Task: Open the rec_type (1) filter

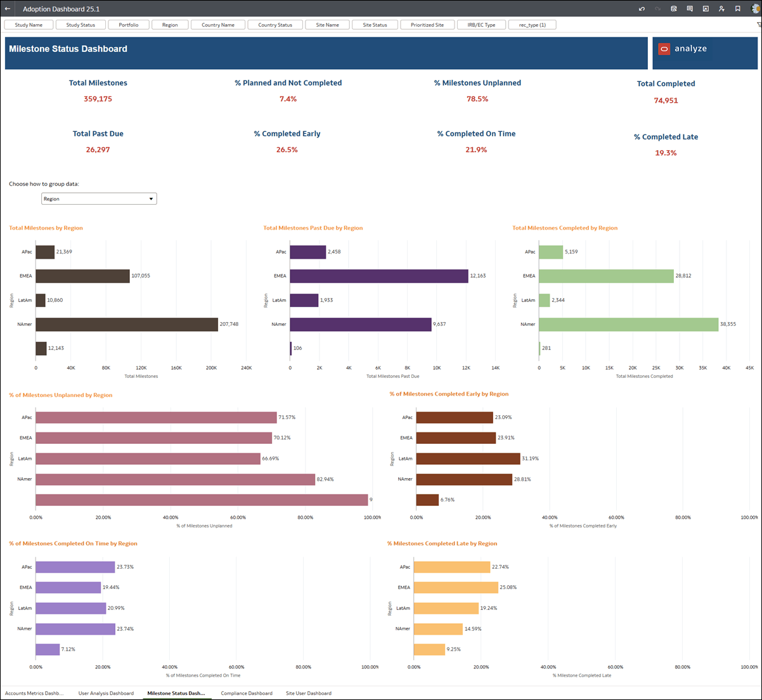Action: (x=532, y=24)
